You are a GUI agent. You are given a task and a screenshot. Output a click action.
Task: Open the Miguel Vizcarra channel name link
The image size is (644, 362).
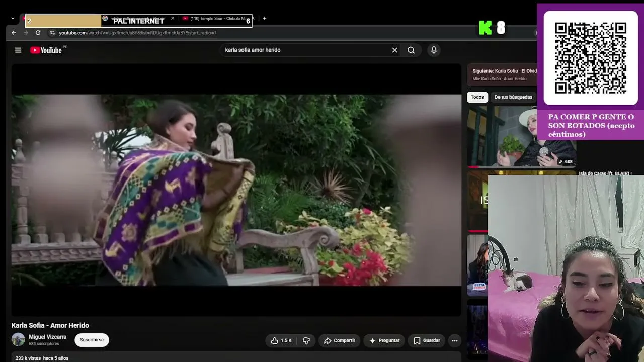(x=48, y=337)
